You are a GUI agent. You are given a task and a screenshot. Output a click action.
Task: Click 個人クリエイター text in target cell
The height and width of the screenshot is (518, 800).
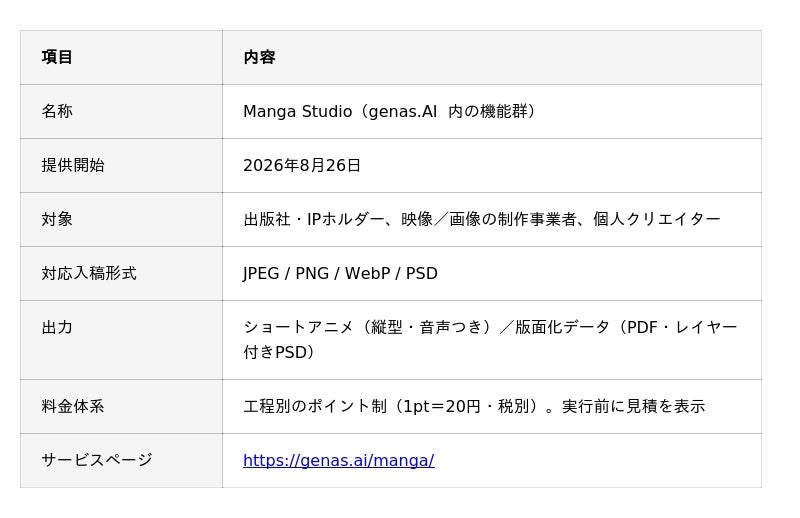point(657,219)
